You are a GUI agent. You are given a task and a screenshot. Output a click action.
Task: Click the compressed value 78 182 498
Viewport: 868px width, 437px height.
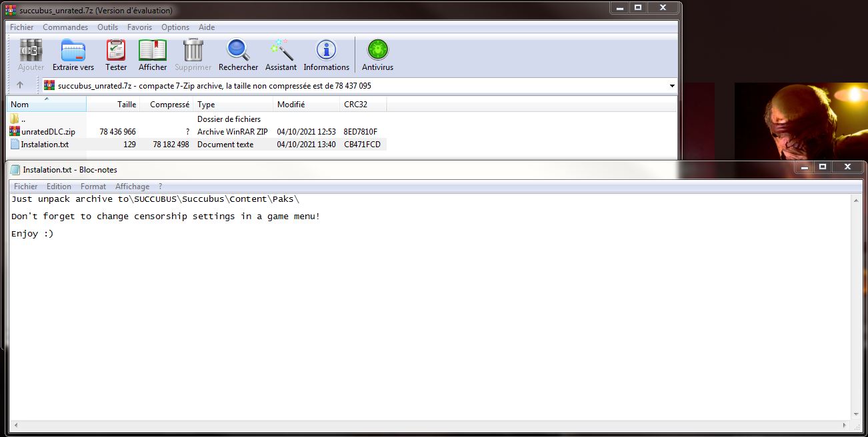point(171,145)
